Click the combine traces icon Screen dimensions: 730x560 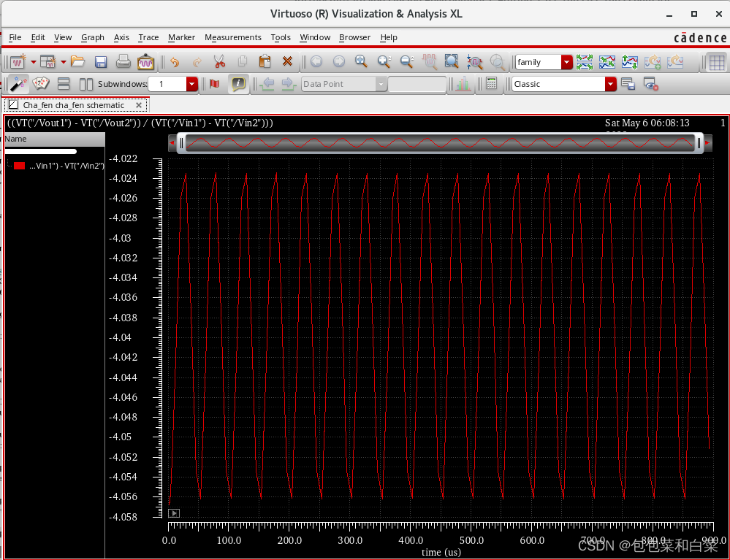tap(607, 61)
